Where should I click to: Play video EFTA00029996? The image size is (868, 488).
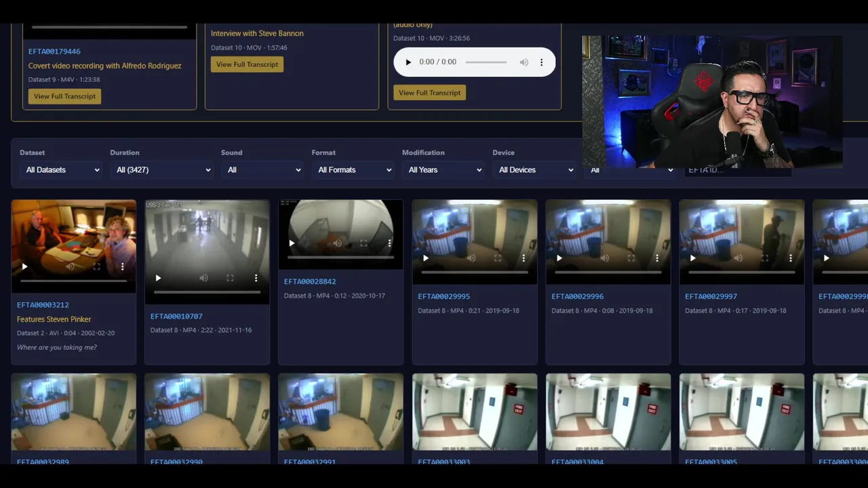(x=559, y=258)
